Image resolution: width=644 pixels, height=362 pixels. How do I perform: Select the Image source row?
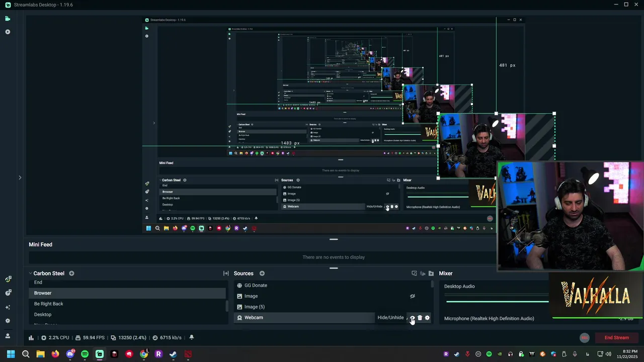tap(332, 296)
